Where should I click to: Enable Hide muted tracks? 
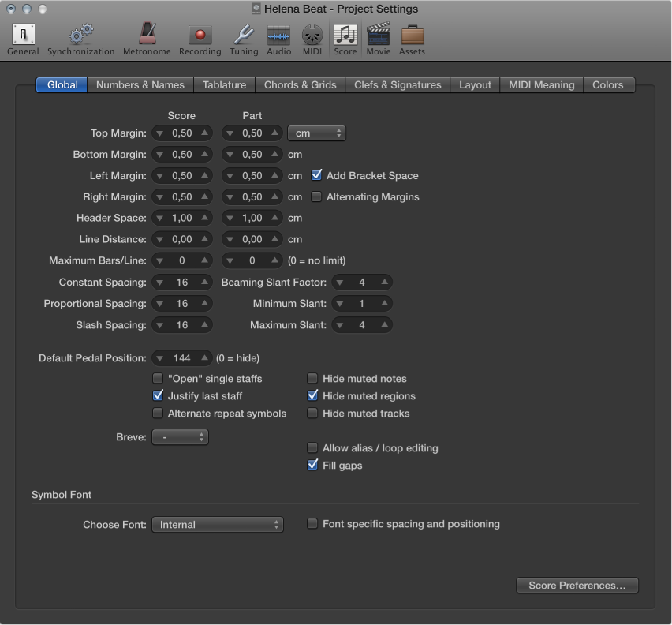point(312,413)
